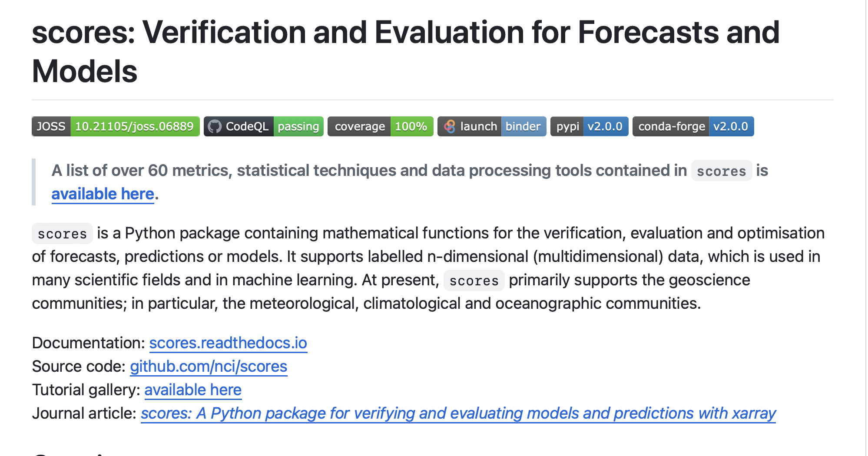Click the vertical scrollbar at right edge

pos(867,228)
